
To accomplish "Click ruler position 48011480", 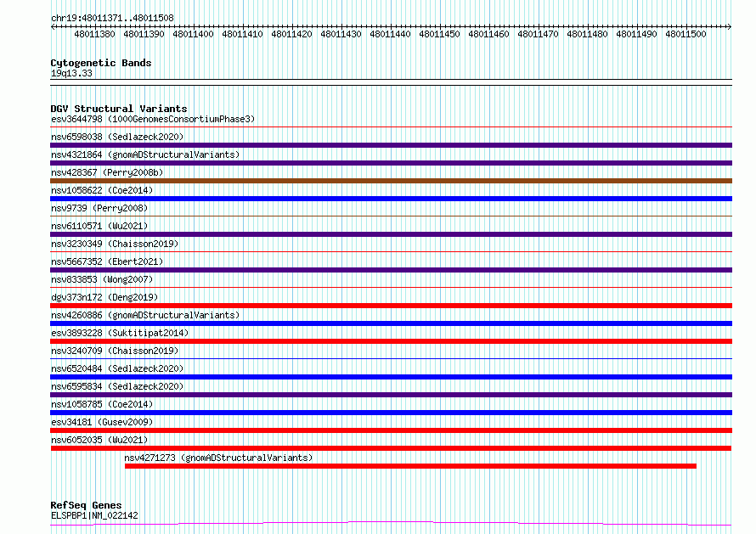I will (587, 34).
